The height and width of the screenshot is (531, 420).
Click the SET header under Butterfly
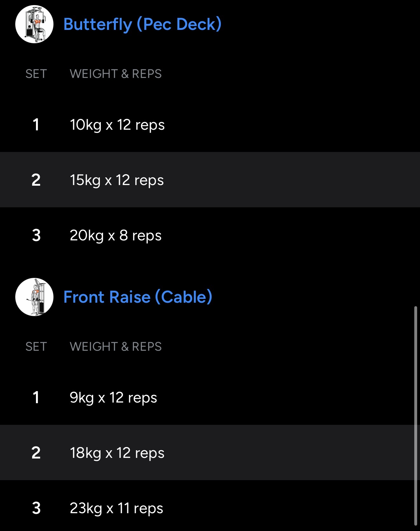[36, 74]
